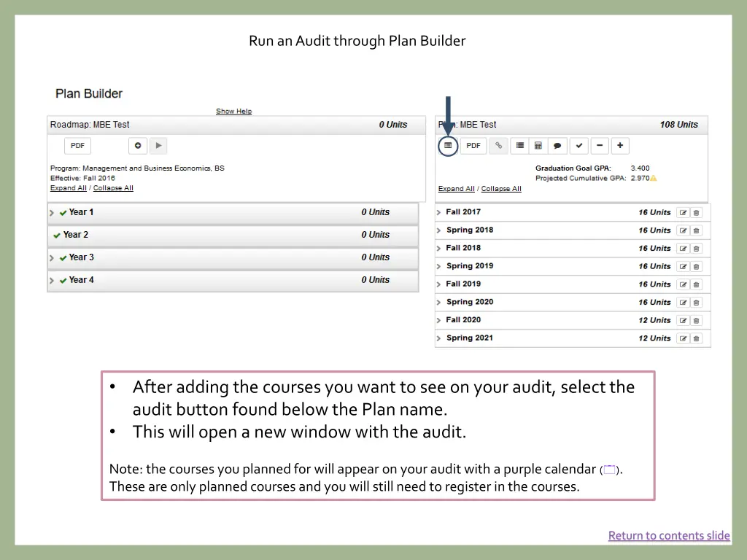Click the checkmark button in Plan toolbar
747x560 pixels.
point(578,146)
